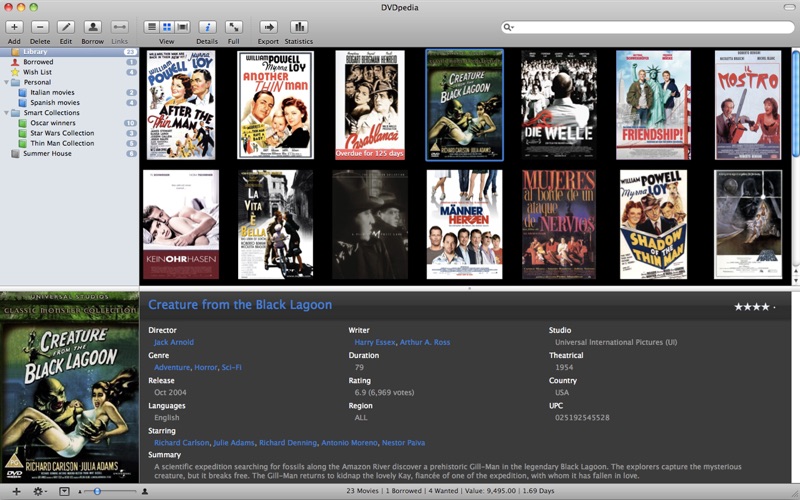Screen dimensions: 800x500
Task: Select the Borrowed collection
Action: click(x=69, y=62)
